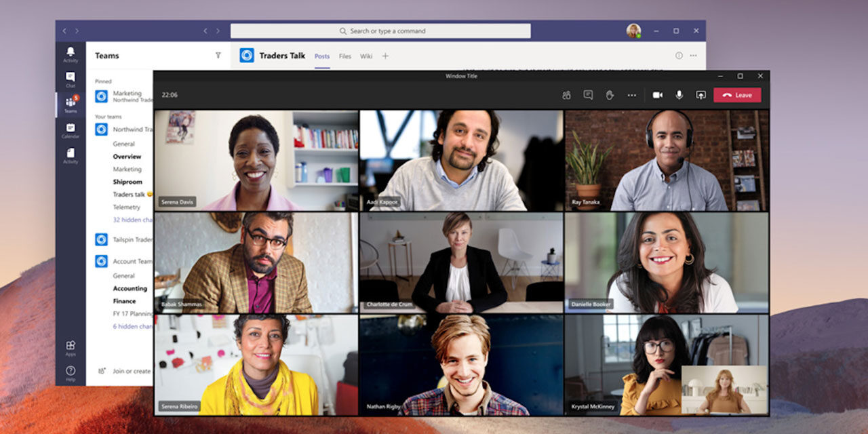Open more meeting options
This screenshot has height=434, width=868.
coord(631,95)
